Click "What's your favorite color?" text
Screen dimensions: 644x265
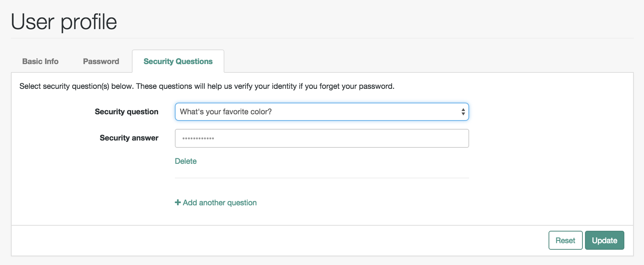click(x=226, y=112)
